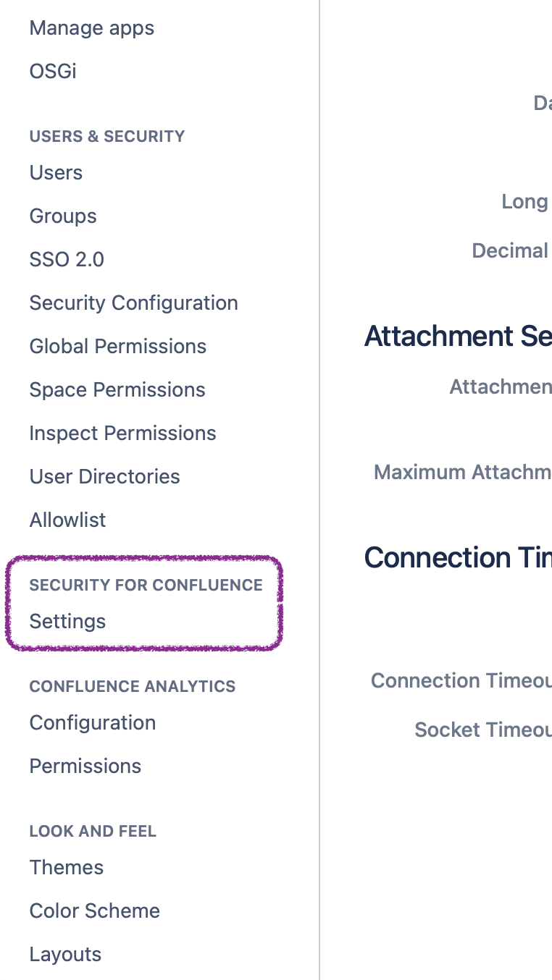The width and height of the screenshot is (552, 980).
Task: Open Security Configuration settings
Action: point(133,303)
